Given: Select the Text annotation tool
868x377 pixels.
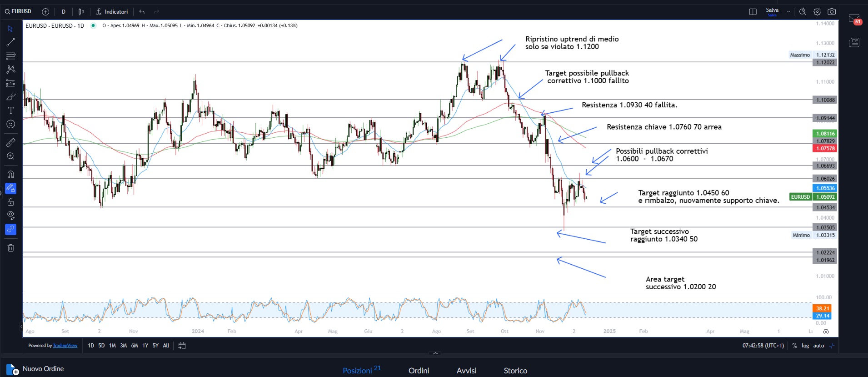Looking at the screenshot, I should [x=10, y=111].
